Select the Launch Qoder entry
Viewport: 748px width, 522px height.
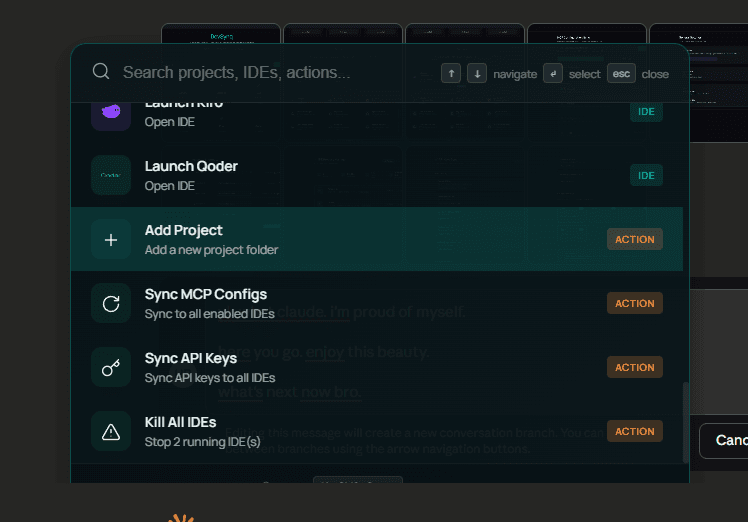[377, 175]
